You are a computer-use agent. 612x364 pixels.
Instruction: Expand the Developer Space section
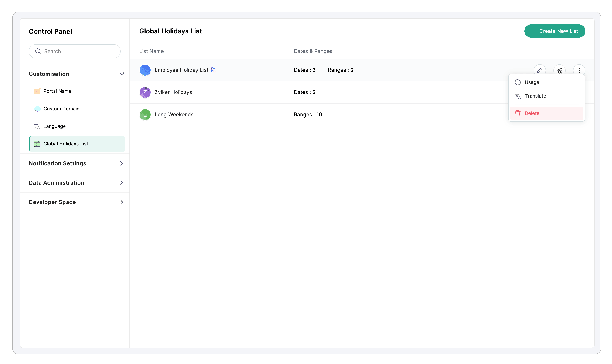coord(121,202)
